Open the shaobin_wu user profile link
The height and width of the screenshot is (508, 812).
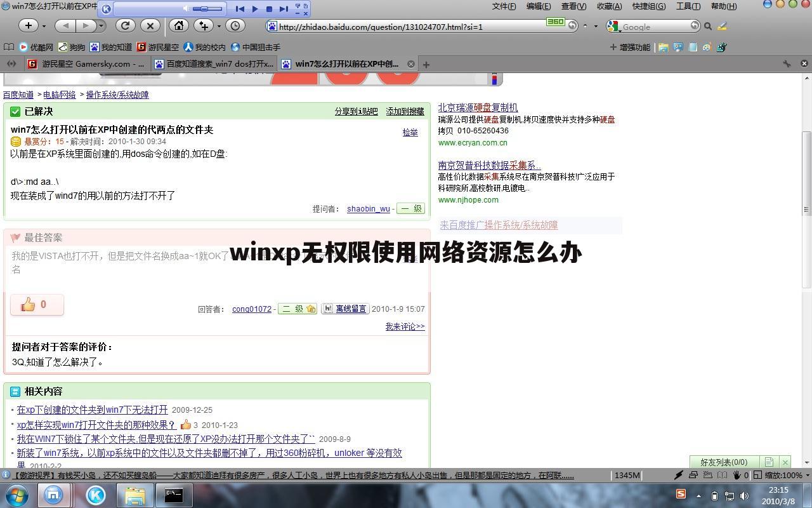[x=368, y=208]
